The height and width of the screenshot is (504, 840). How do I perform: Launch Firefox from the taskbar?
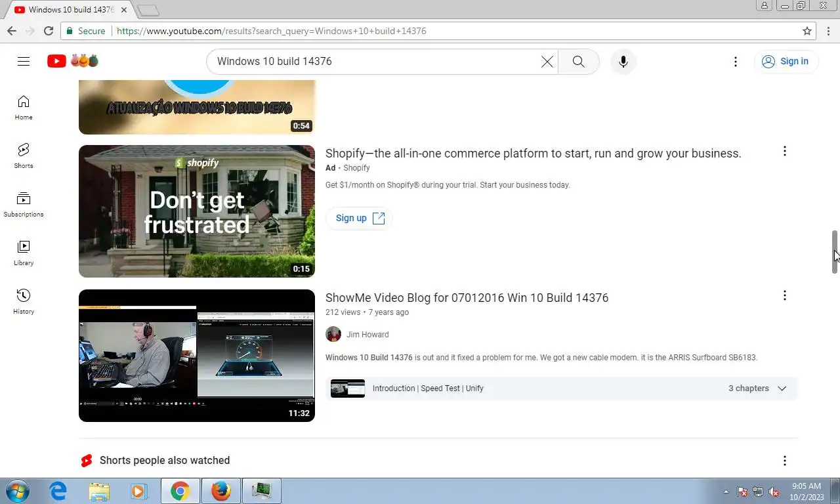click(x=221, y=491)
